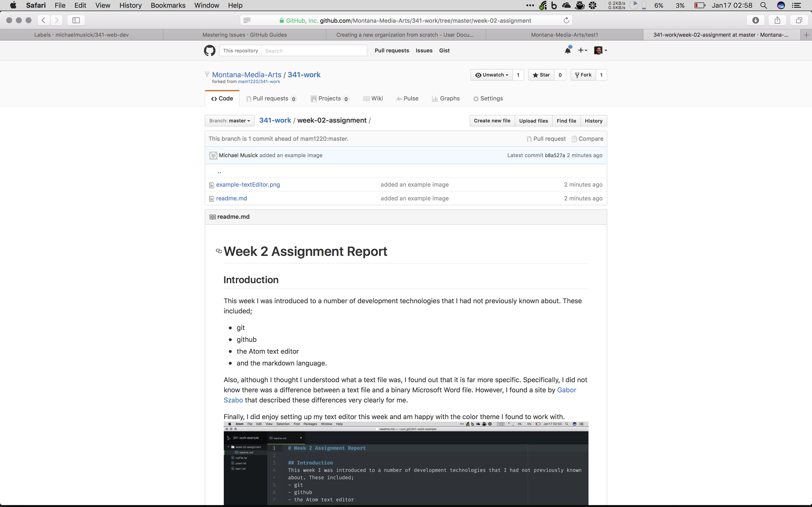Click the Upload files icon button
Screen dimensions: 812x507
click(x=533, y=120)
